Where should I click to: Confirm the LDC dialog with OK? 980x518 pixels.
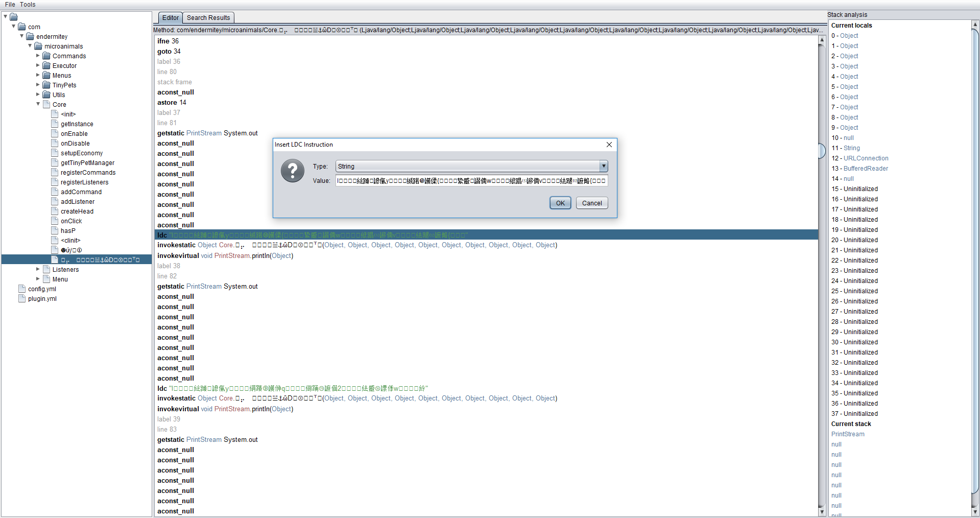click(x=560, y=203)
